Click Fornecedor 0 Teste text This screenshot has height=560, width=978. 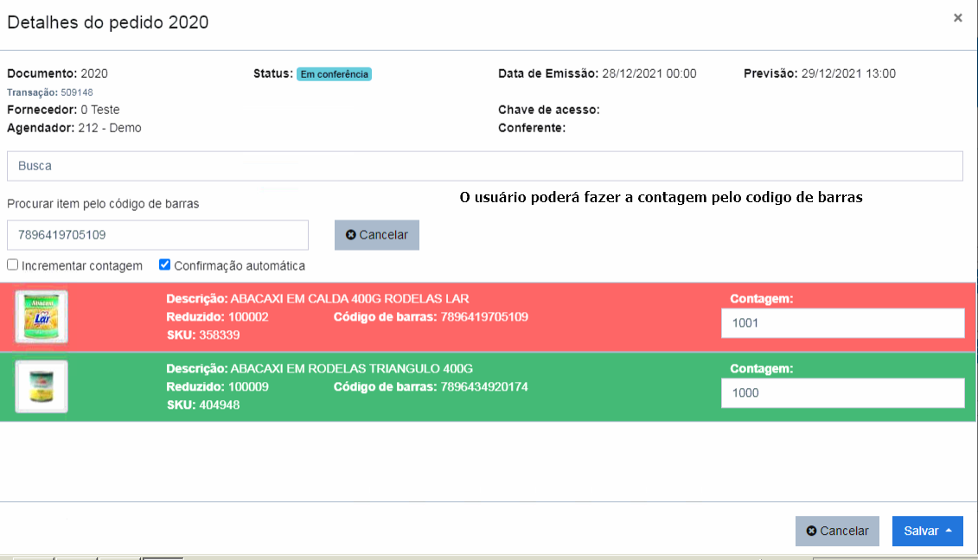point(63,110)
